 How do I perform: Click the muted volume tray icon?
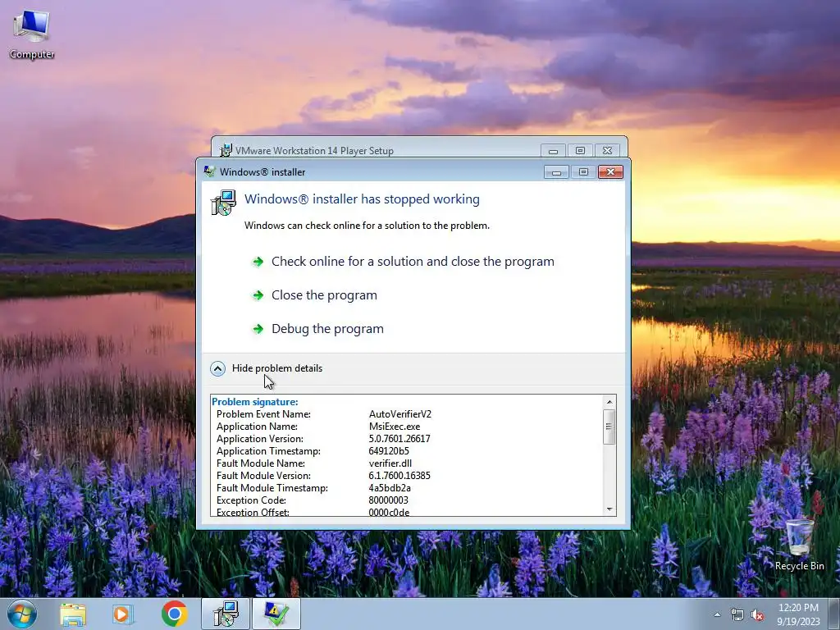point(757,615)
